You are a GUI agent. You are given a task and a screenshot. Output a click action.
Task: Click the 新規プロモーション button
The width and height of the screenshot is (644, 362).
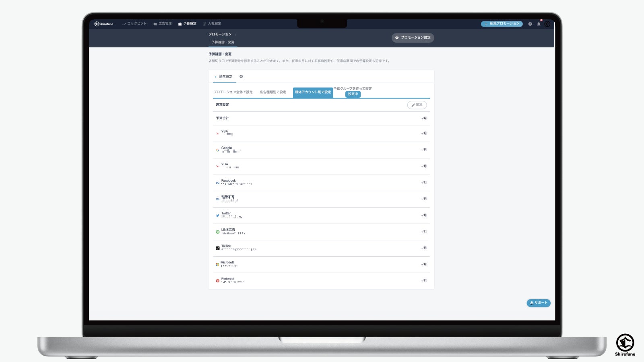(502, 24)
